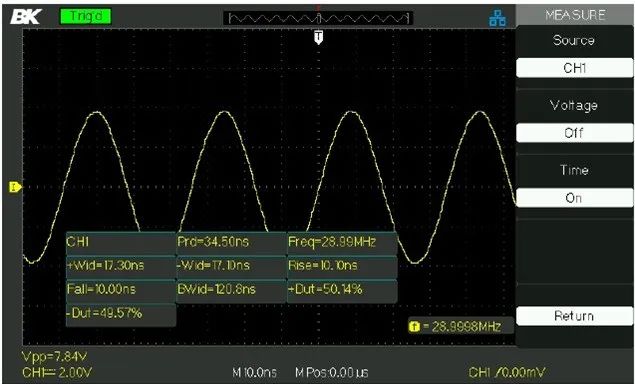This screenshot has width=635, height=384.
Task: Click the Return button
Action: 574,316
